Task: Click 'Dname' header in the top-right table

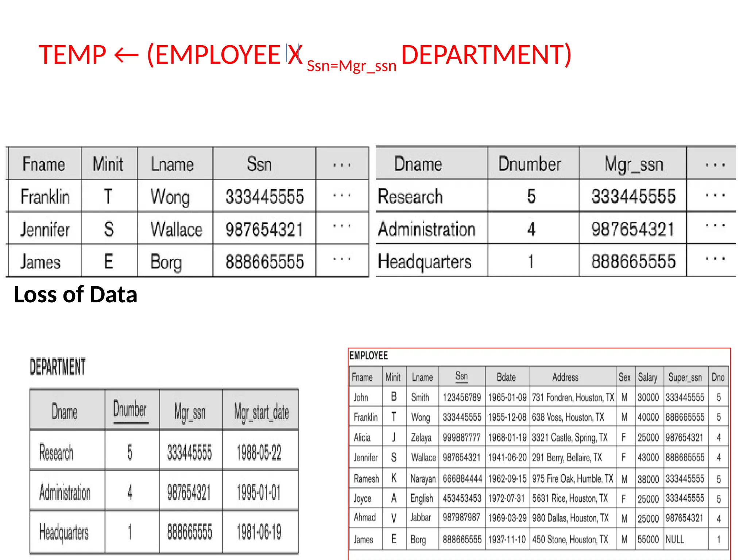Action: pyautogui.click(x=418, y=164)
